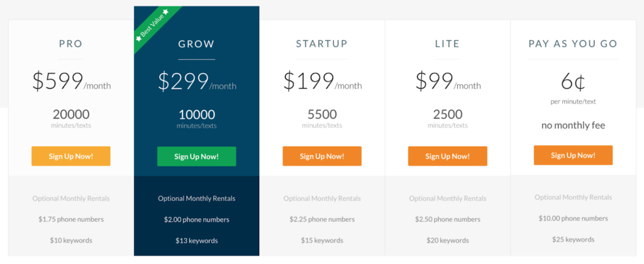Click the $1.75 phone numbers text
The width and height of the screenshot is (644, 264).
(71, 219)
